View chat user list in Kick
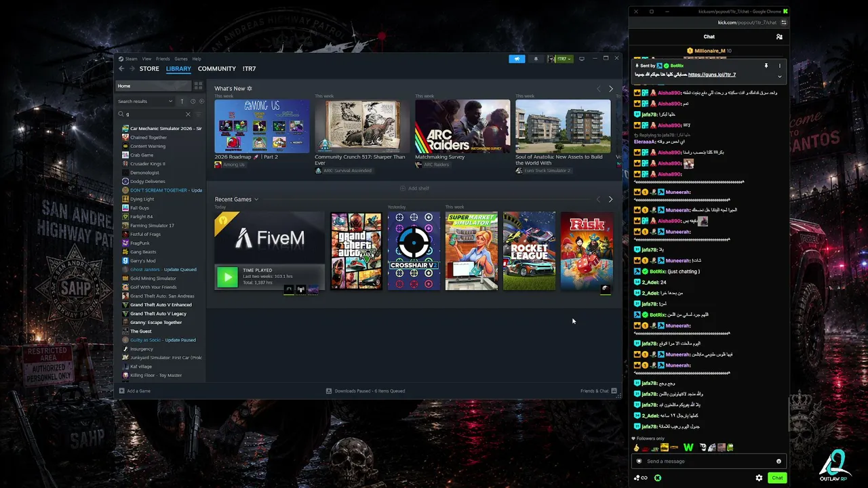This screenshot has width=868, height=488. click(779, 37)
